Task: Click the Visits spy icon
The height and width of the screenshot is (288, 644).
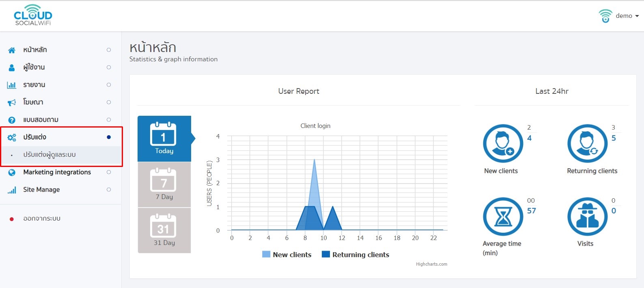Action: click(x=587, y=217)
